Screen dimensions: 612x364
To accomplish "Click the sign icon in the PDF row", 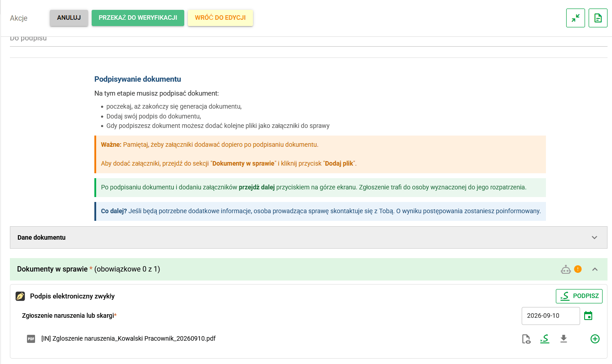I will click(545, 339).
